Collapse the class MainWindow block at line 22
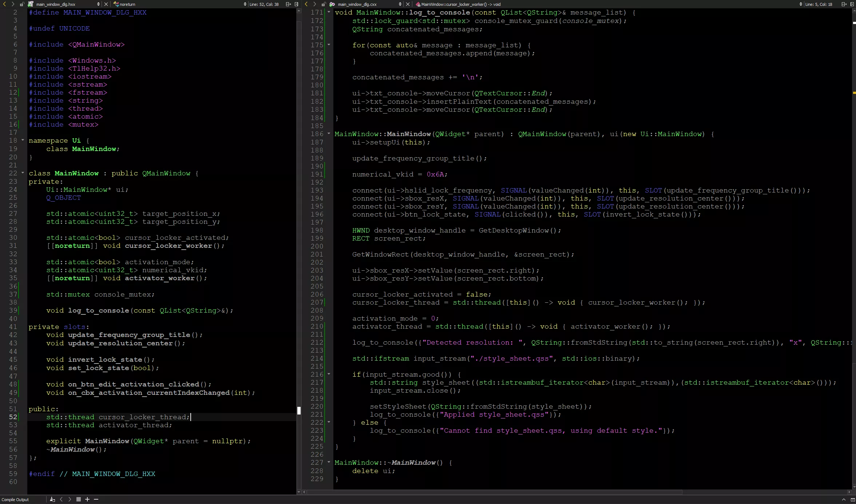Image resolution: width=856 pixels, height=504 pixels. (x=23, y=173)
